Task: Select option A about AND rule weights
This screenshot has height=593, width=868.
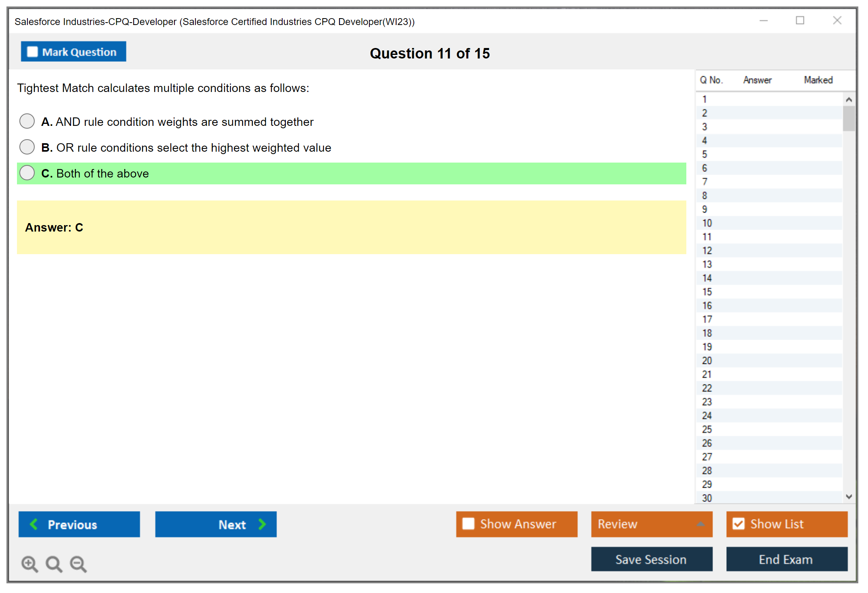Action: pyautogui.click(x=27, y=121)
